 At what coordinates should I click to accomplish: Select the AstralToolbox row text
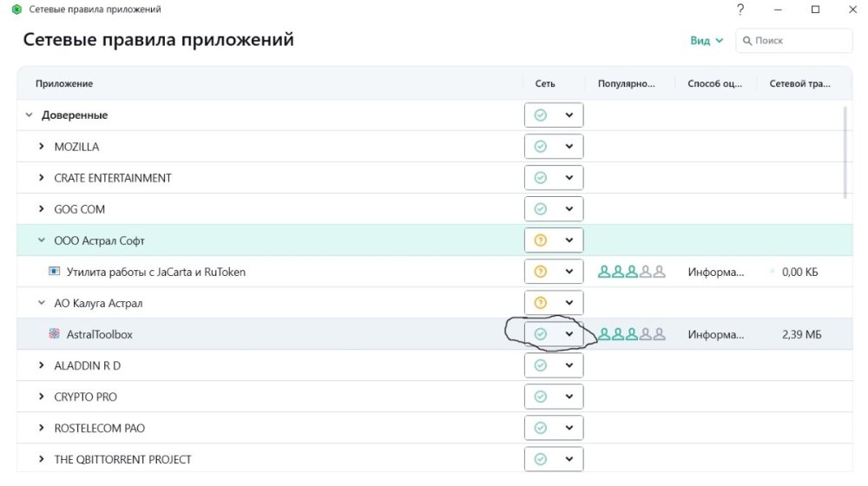coord(100,334)
